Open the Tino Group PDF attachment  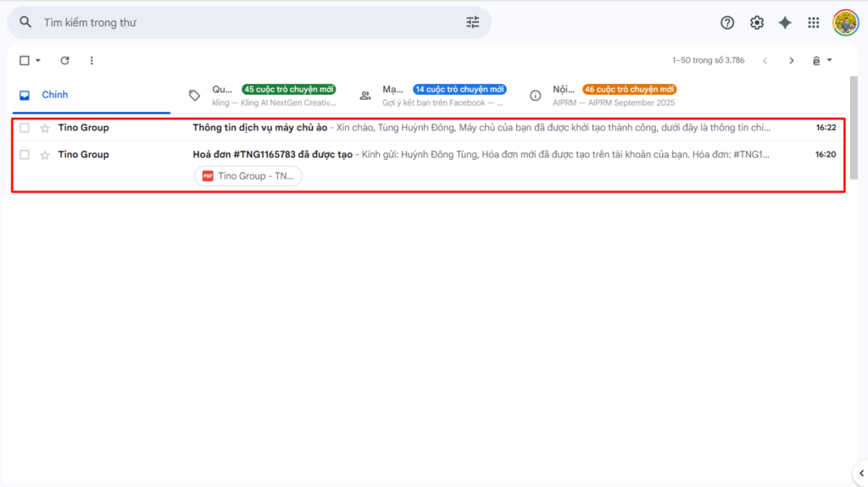tap(248, 176)
